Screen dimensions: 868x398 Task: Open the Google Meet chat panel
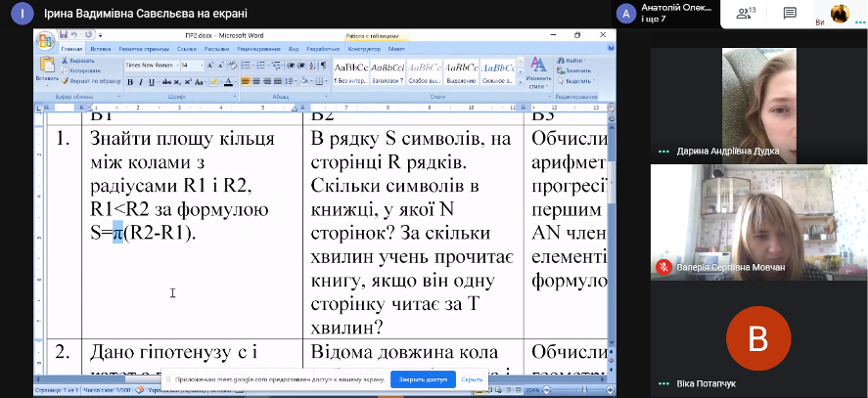click(790, 13)
